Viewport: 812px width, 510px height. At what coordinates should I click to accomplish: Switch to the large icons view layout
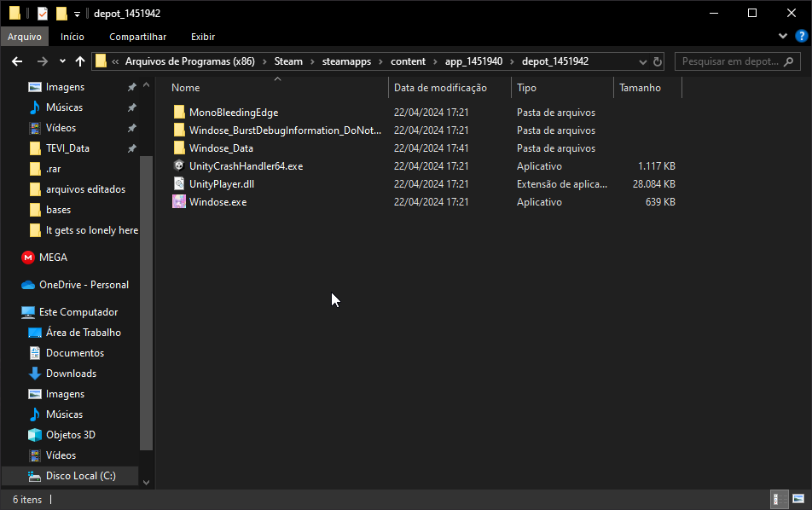(799, 499)
